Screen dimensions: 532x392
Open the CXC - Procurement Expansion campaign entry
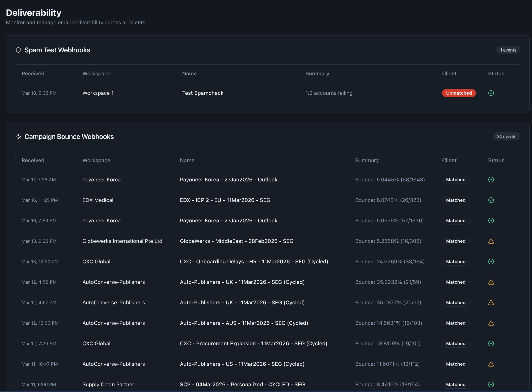click(x=254, y=343)
